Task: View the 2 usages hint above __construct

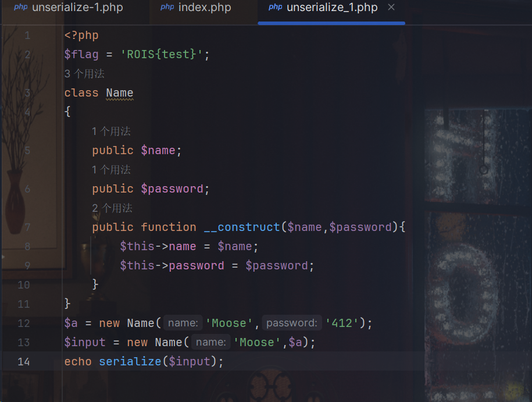Action: point(112,208)
